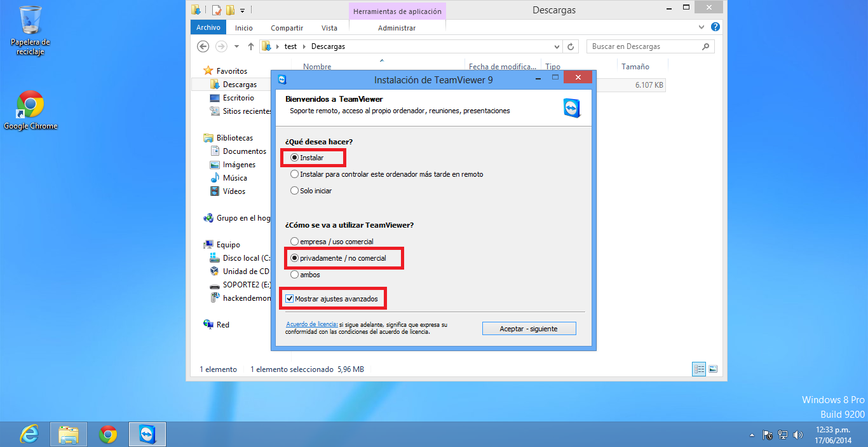Open File Explorer taskbar button
The image size is (868, 447).
click(69, 434)
